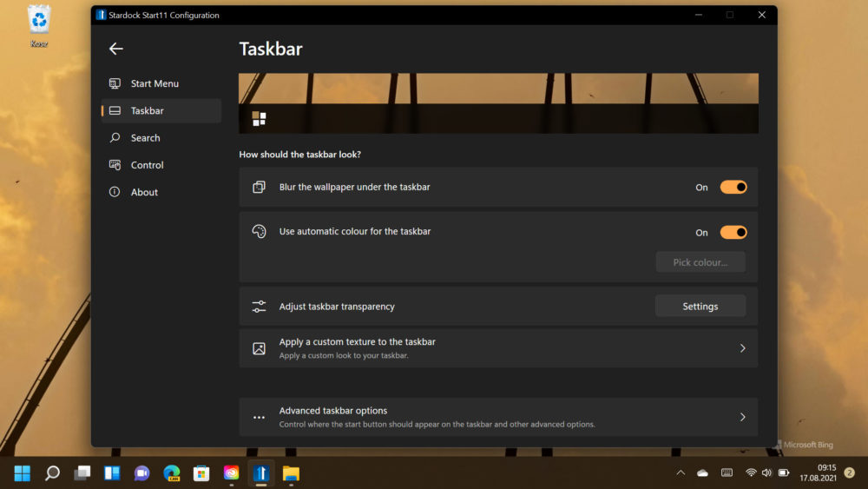Open File Explorer from taskbar

coord(291,473)
